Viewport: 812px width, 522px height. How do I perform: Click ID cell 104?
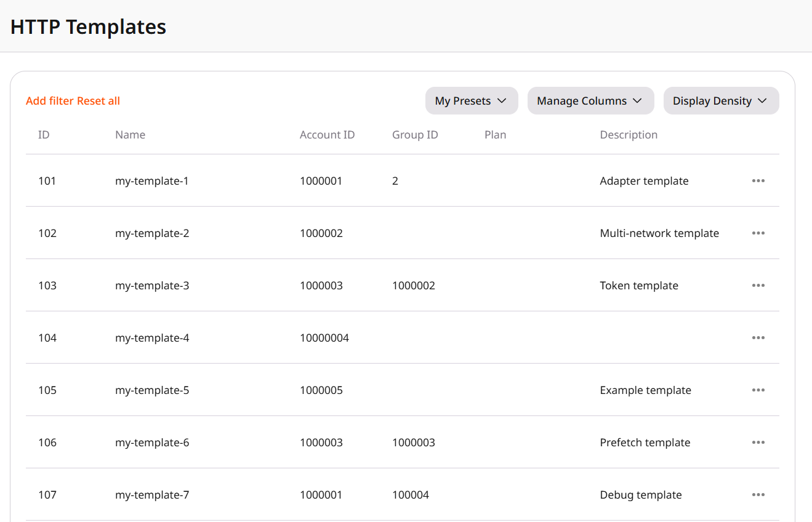47,338
